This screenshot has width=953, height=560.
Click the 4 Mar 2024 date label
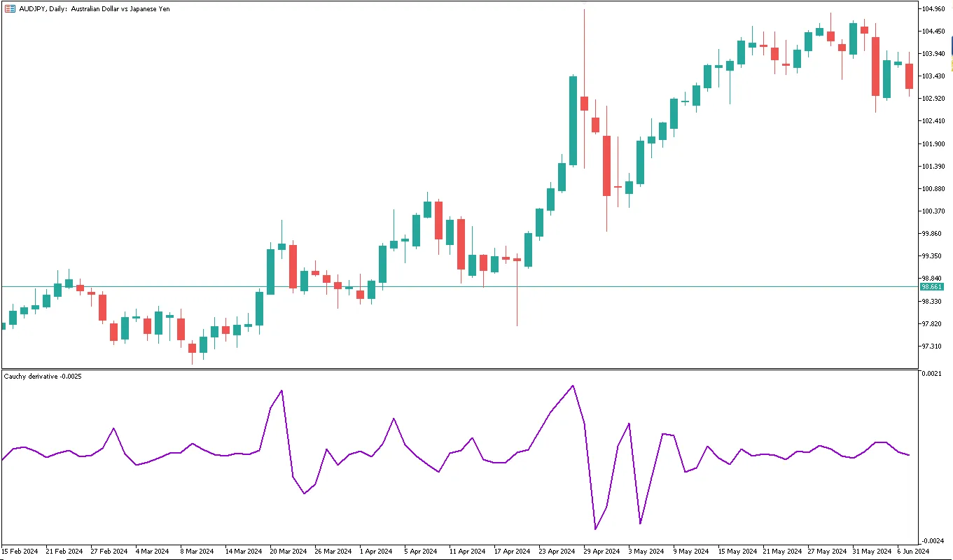coord(153,552)
